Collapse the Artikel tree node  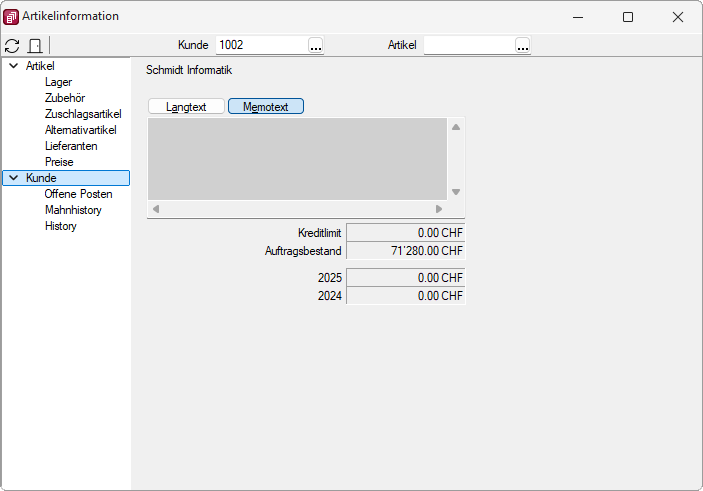tap(13, 66)
